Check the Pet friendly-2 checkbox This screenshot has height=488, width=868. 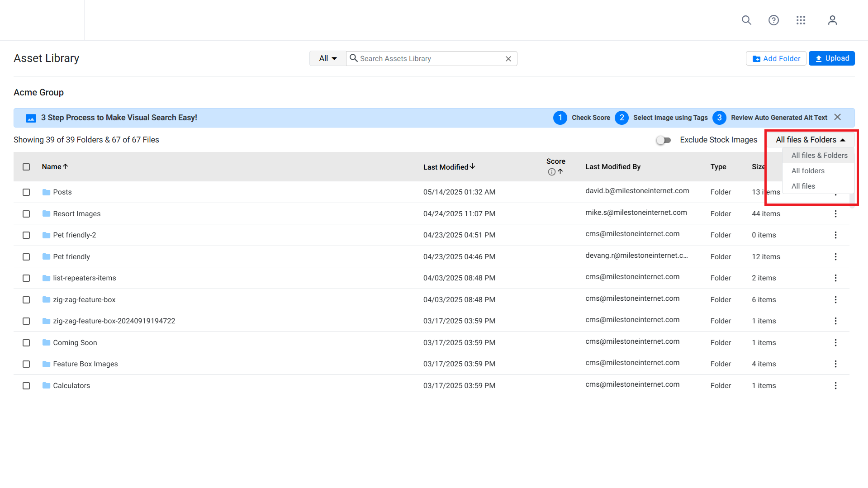pyautogui.click(x=26, y=235)
